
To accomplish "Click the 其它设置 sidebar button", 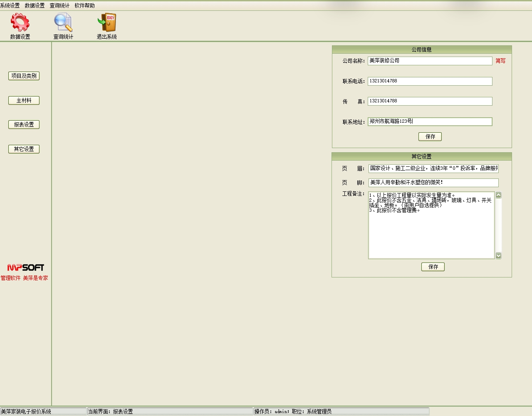I will point(24,149).
